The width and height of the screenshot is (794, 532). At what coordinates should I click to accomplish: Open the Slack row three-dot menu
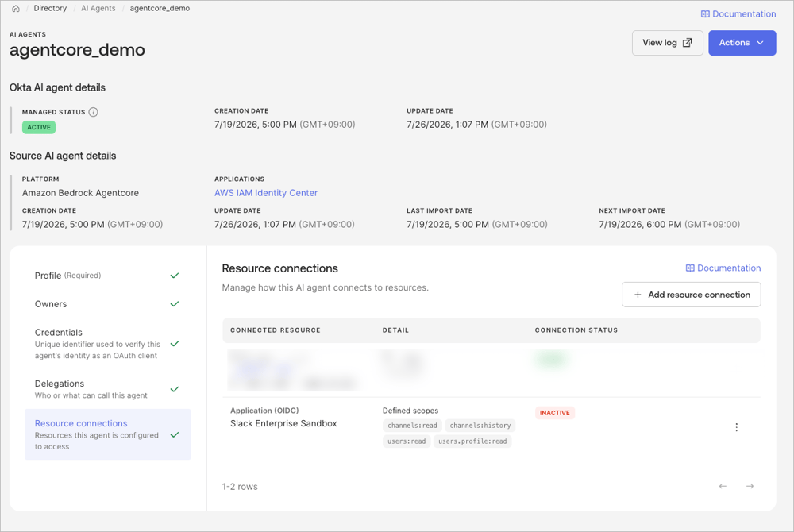click(736, 427)
